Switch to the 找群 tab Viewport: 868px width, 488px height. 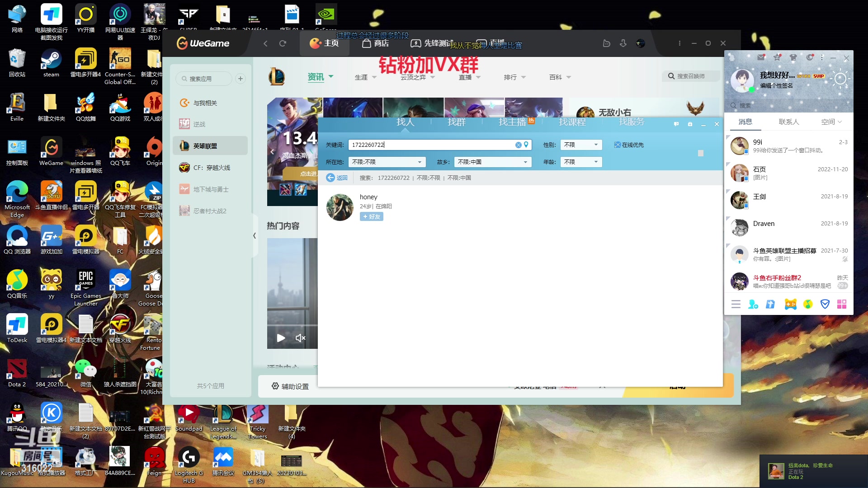tap(456, 122)
